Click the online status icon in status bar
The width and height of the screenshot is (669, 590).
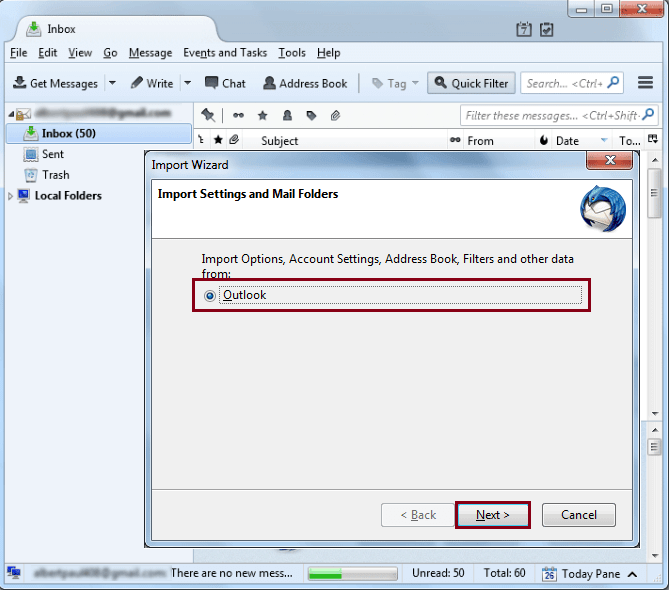tap(14, 573)
